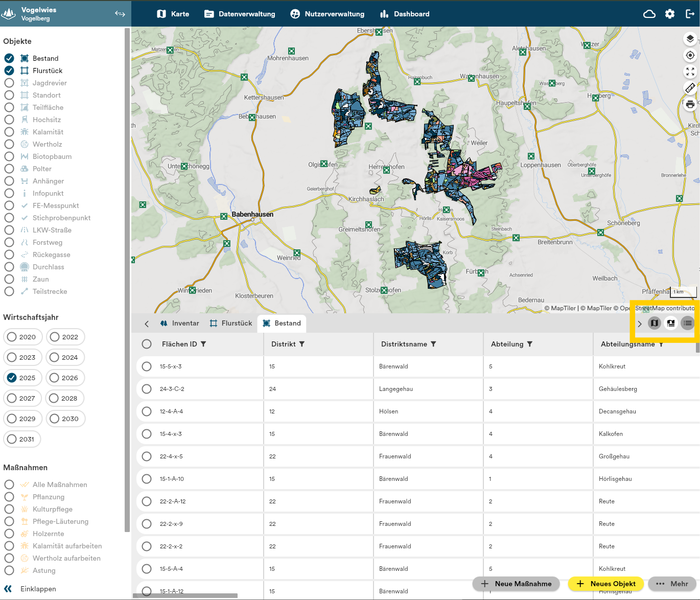
Task: Open the cloud sync icon
Action: (649, 14)
